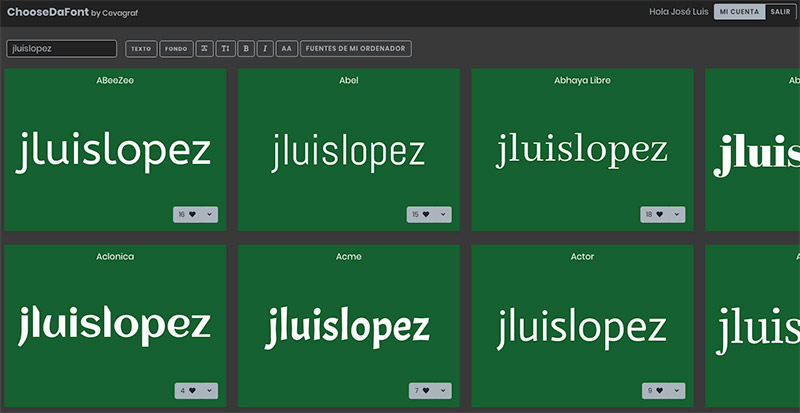Click the letter spacing icon in toolbar
The image size is (800, 413).
pos(204,48)
